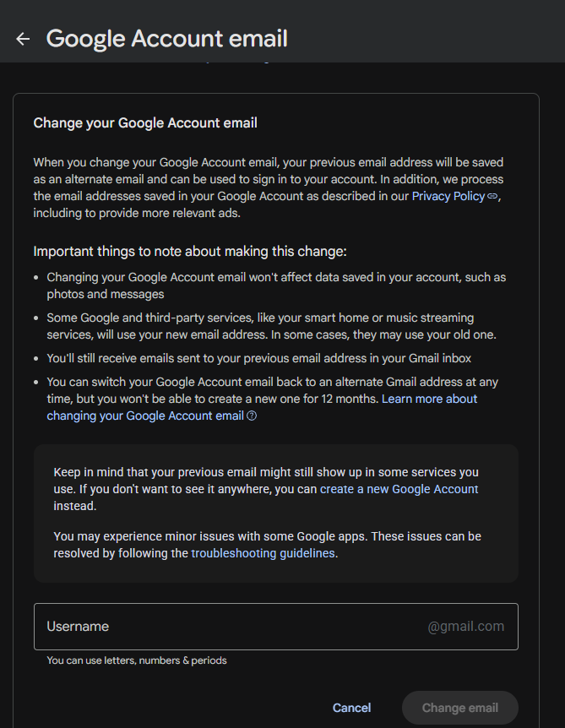Click the bullet about photos and messages

click(x=276, y=285)
